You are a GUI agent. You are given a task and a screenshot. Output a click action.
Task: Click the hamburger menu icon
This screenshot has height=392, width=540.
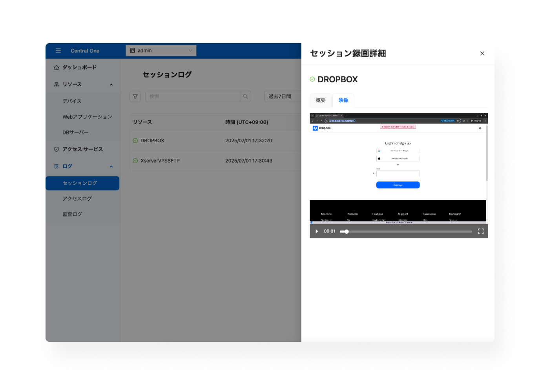(x=58, y=51)
